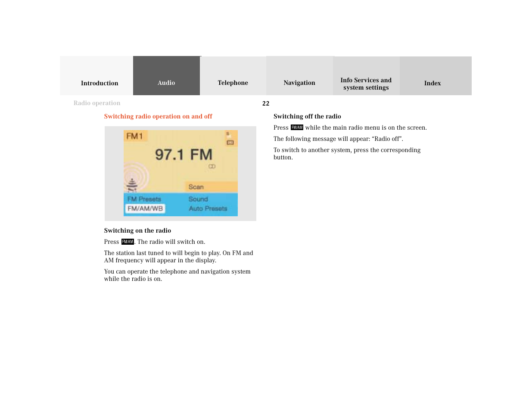
Task: Switch to the Telephone tab
Action: click(x=233, y=76)
